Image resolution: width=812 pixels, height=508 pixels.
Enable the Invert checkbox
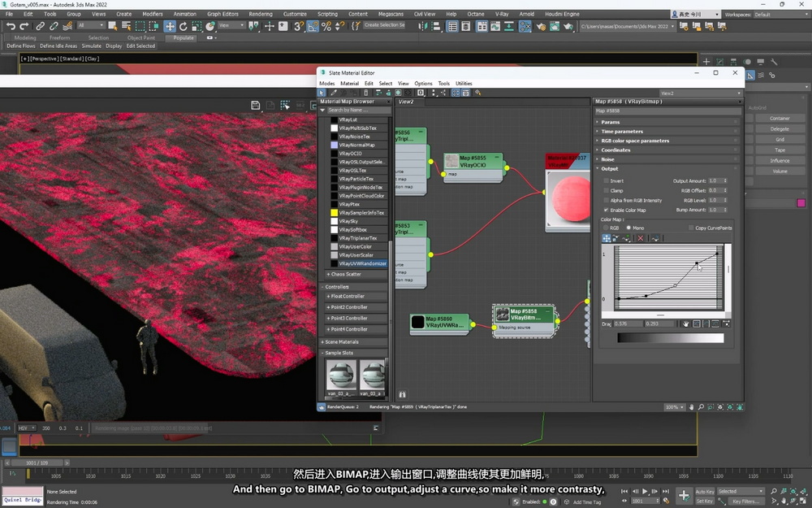click(x=606, y=181)
